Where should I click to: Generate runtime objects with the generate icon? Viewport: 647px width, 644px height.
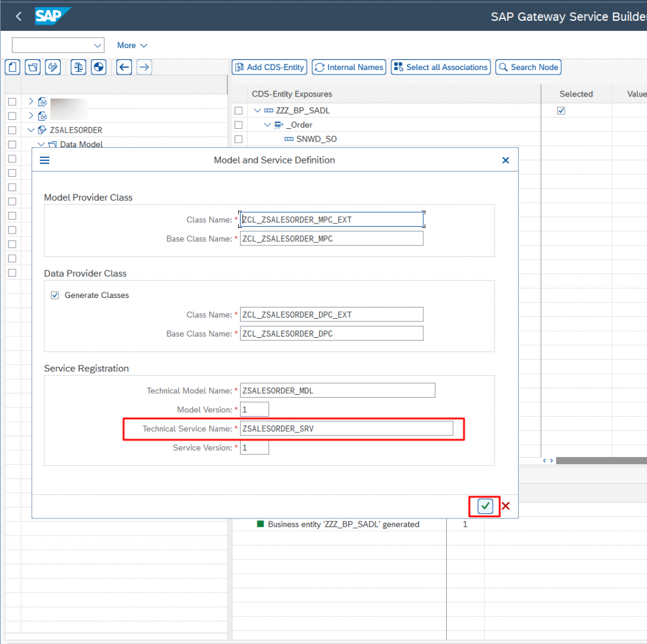point(99,67)
